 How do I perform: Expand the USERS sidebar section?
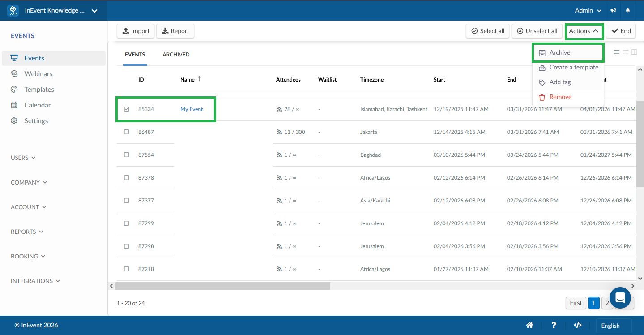[23, 158]
